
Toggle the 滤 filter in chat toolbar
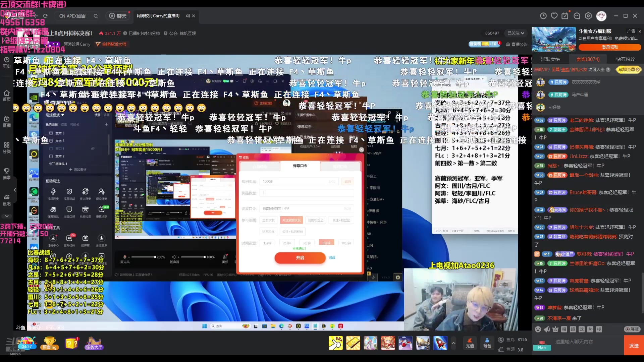(x=582, y=329)
